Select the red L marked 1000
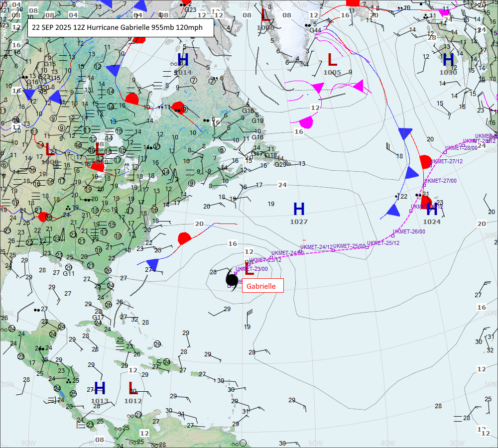 click(265, 15)
